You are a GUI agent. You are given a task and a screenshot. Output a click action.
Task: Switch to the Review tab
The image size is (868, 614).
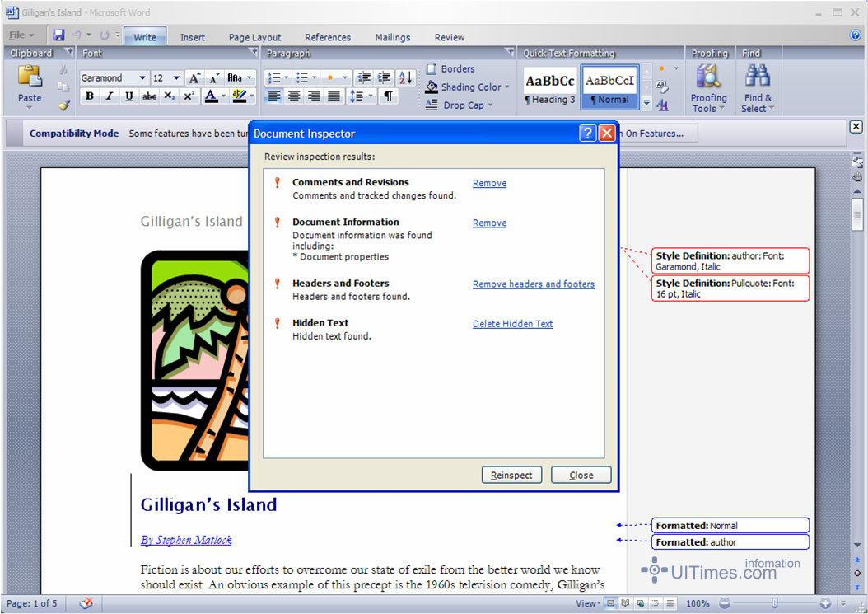pyautogui.click(x=450, y=37)
